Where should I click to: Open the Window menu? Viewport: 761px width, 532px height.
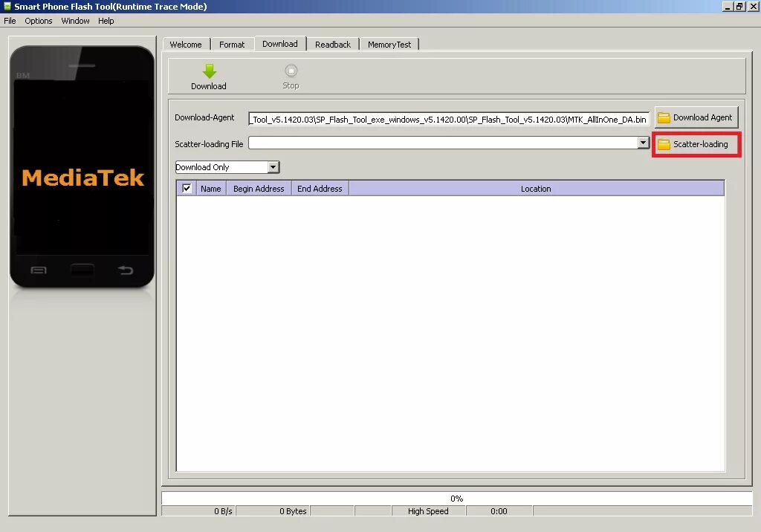[x=75, y=21]
